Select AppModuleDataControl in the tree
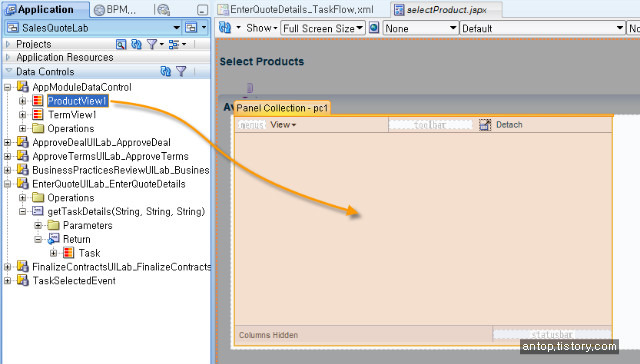This screenshot has width=640, height=364. pos(82,87)
